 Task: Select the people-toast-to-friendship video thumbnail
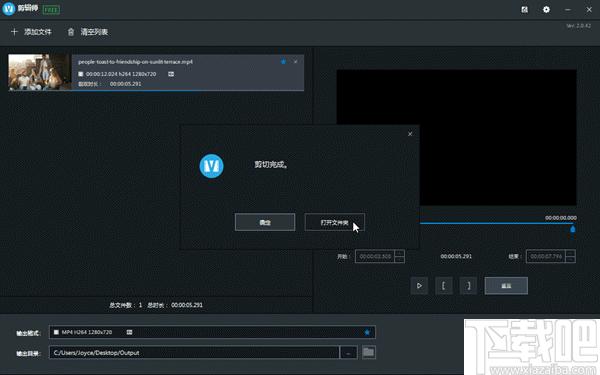pos(40,72)
